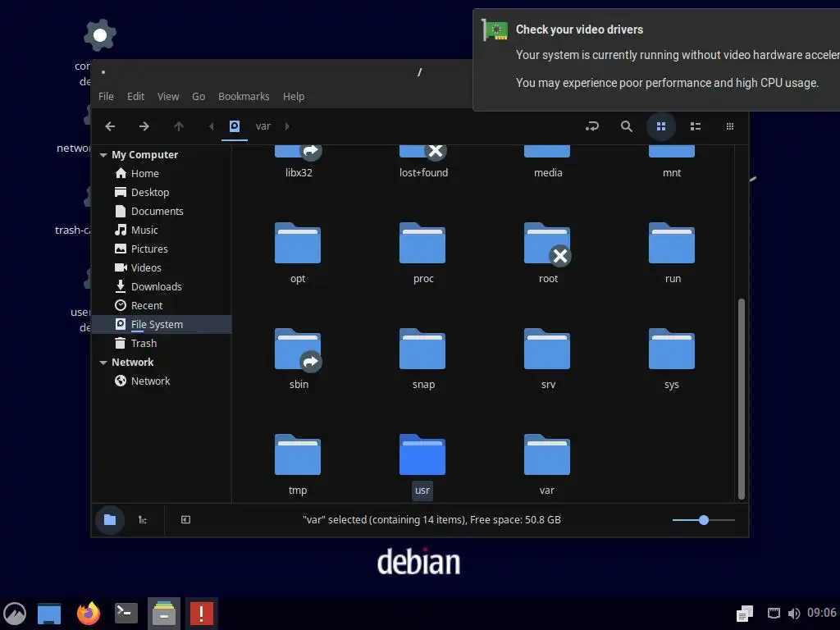Screen dimensions: 840x630
Task: Go forward with the right arrow button
Action: click(x=144, y=126)
